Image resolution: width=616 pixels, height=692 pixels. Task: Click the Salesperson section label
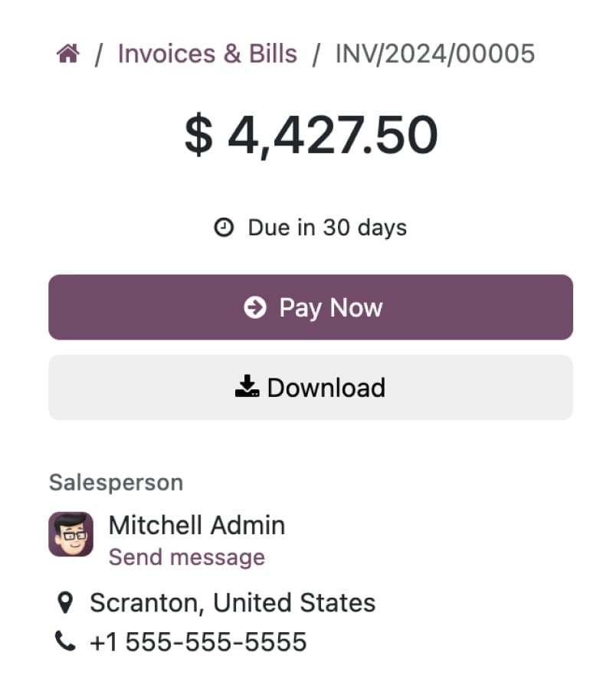pos(116,482)
